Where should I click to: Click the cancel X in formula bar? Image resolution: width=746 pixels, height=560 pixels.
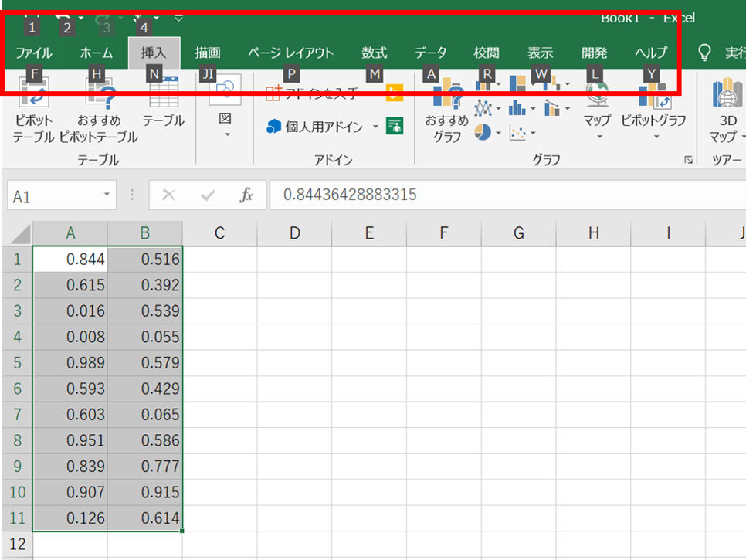click(x=168, y=195)
